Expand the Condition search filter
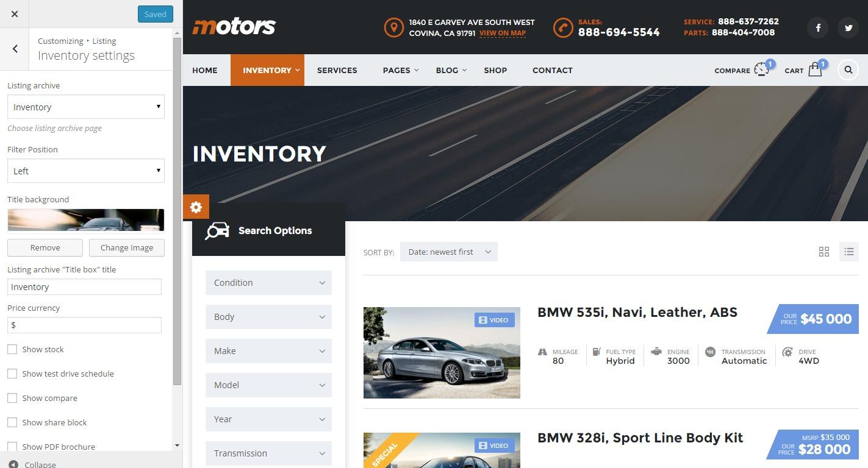The image size is (868, 468). [268, 283]
